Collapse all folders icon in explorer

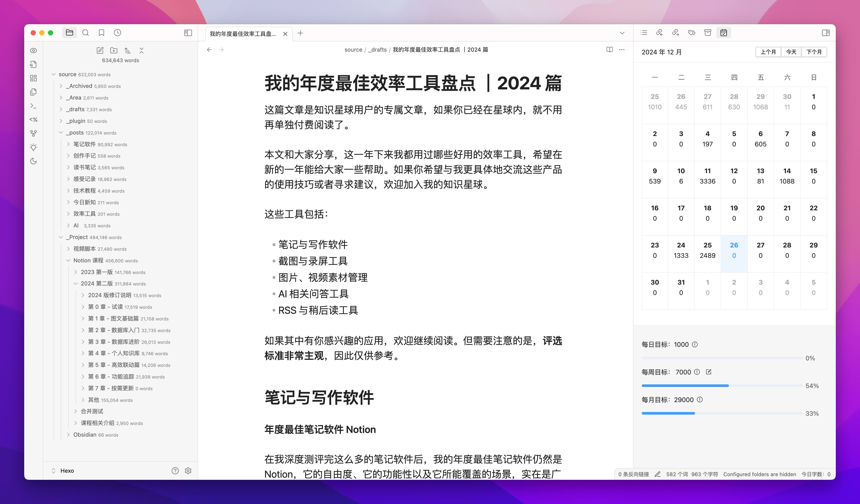[x=142, y=51]
